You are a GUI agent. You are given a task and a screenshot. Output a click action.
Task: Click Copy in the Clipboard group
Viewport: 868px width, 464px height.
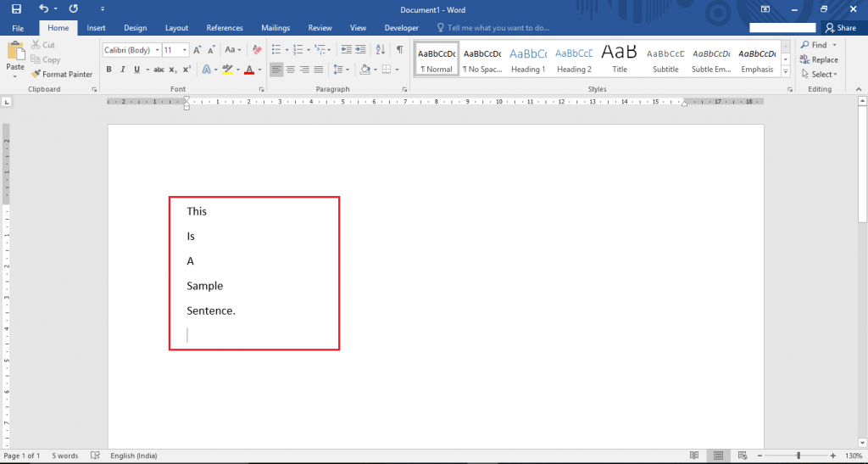point(46,59)
